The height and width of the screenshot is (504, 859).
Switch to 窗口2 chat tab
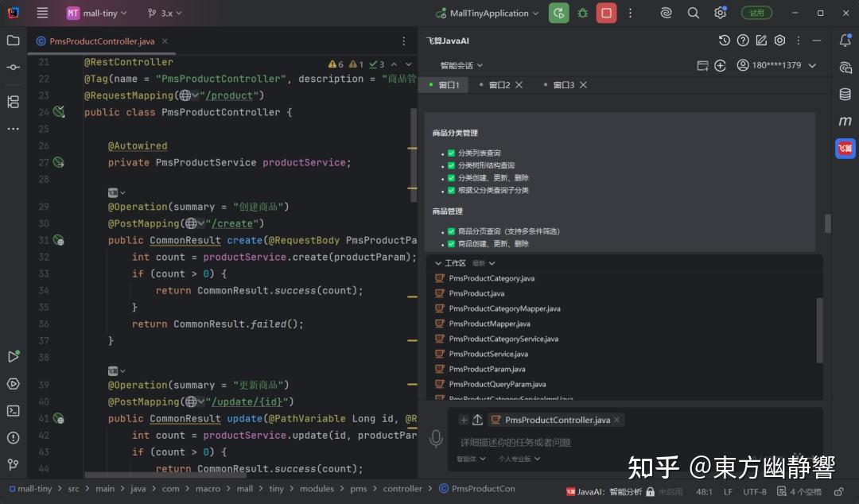click(x=499, y=85)
